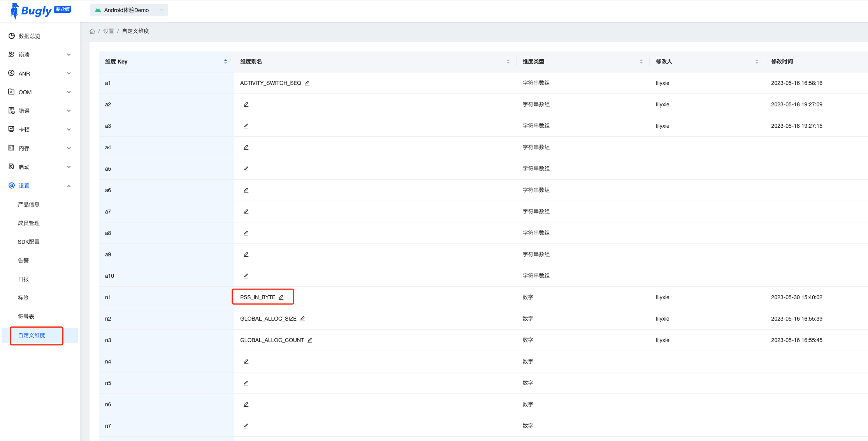Collapse the 设置 menu chevron
This screenshot has height=441, width=868.
[x=69, y=186]
